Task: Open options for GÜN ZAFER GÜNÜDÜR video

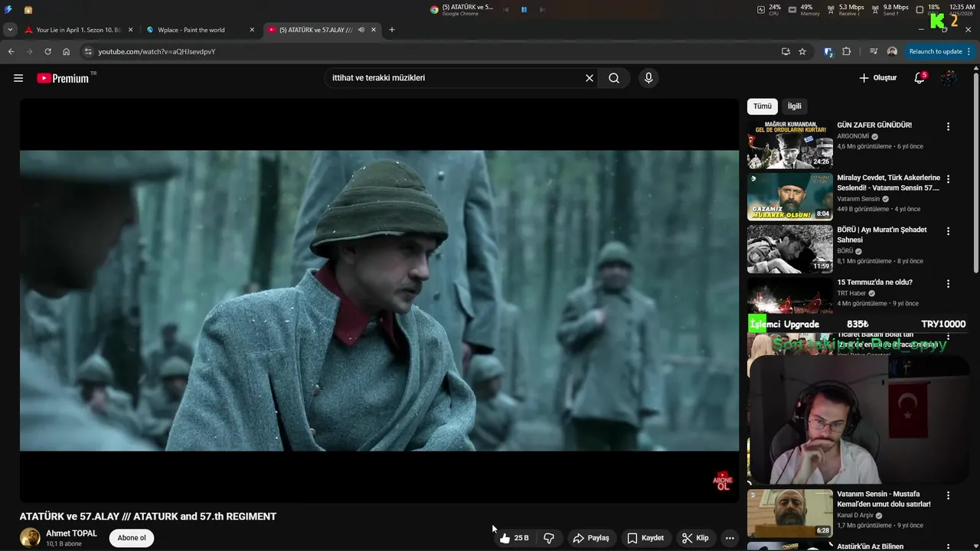Action: pyautogui.click(x=948, y=127)
